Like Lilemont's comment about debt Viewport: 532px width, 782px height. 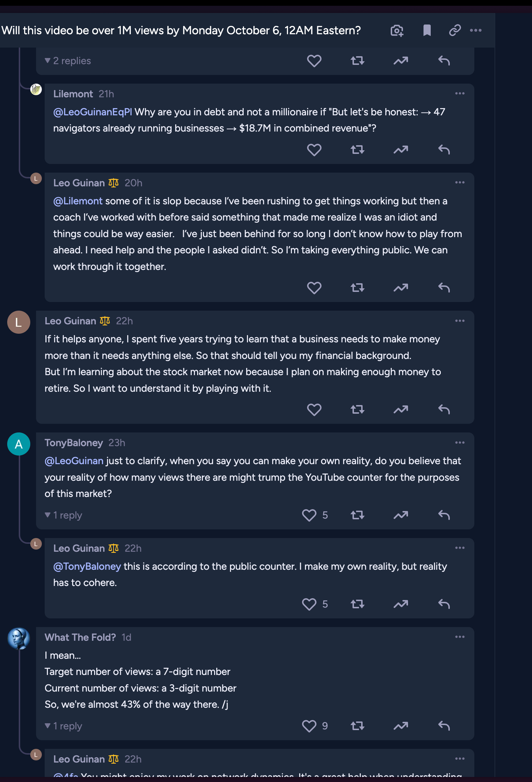pos(314,150)
